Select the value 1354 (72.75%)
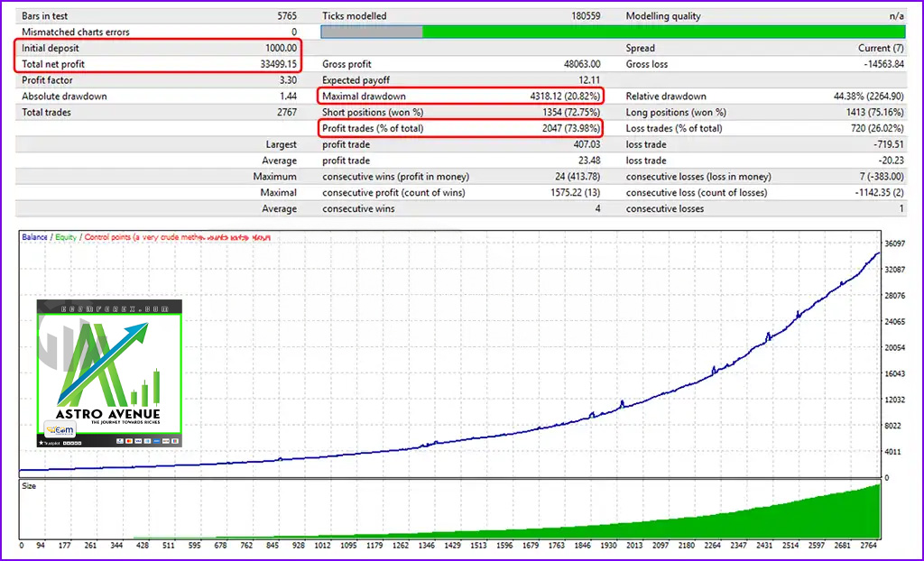The image size is (924, 561). click(571, 112)
